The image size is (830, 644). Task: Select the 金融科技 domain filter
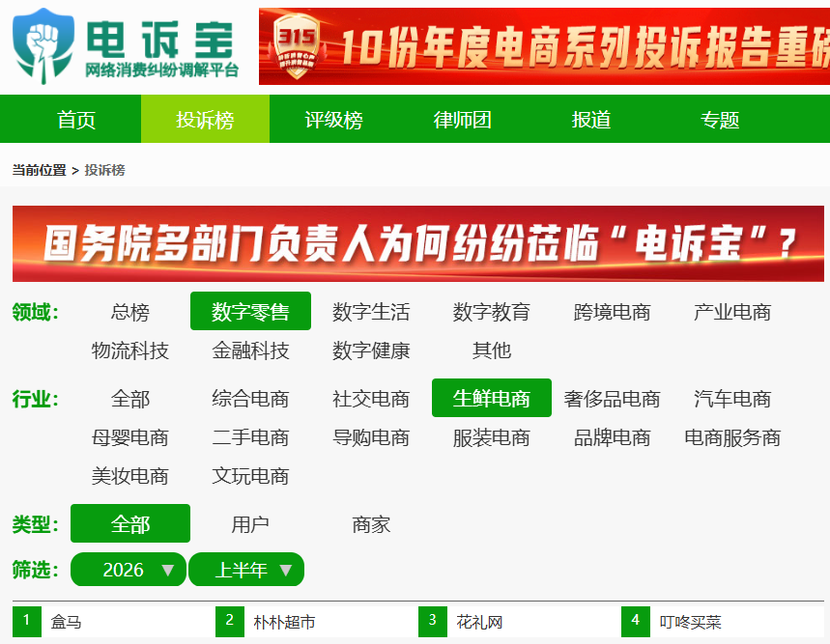250,350
